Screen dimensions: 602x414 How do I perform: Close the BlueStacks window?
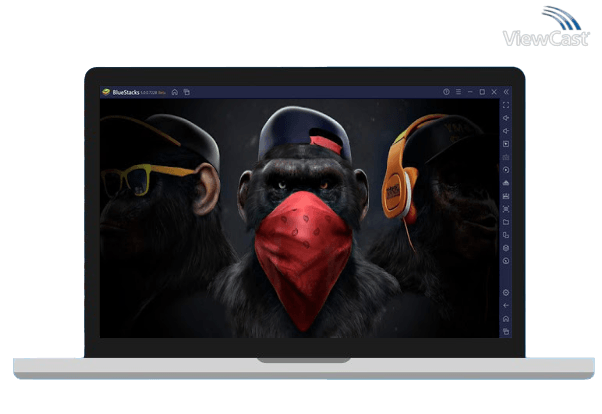(494, 92)
